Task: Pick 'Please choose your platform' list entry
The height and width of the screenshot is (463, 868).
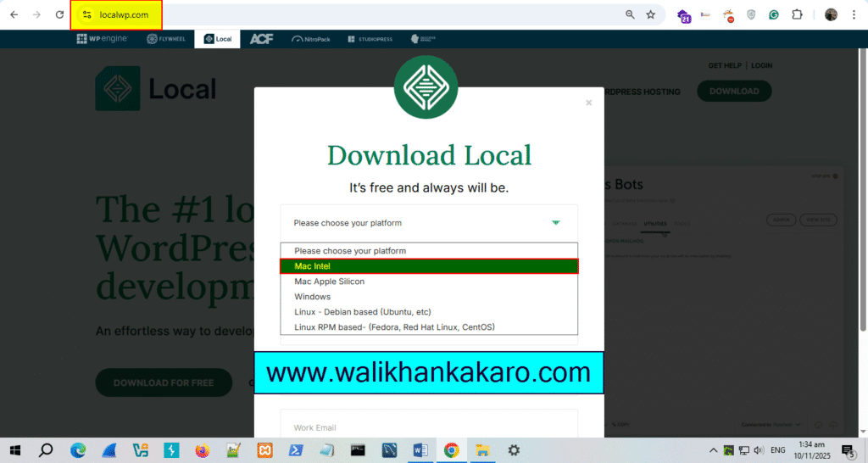Action: 429,251
